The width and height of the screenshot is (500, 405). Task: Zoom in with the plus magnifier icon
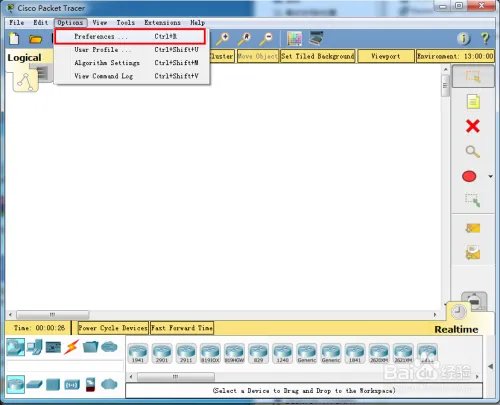click(223, 39)
